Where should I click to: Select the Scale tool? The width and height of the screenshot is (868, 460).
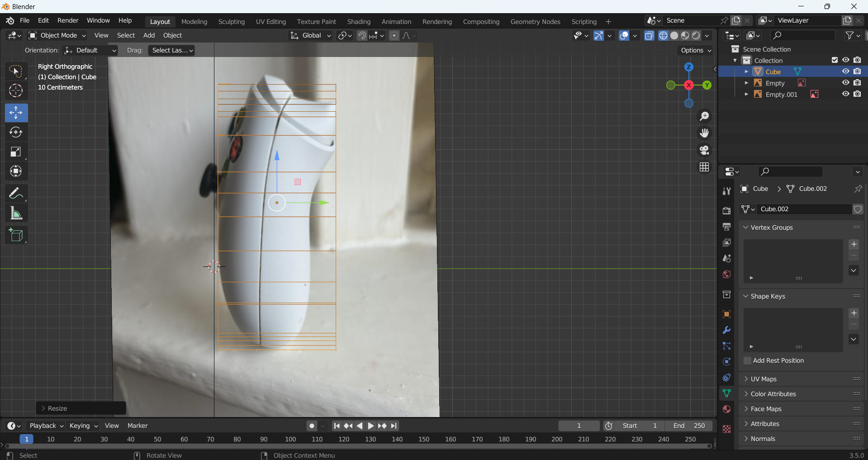[x=16, y=152]
